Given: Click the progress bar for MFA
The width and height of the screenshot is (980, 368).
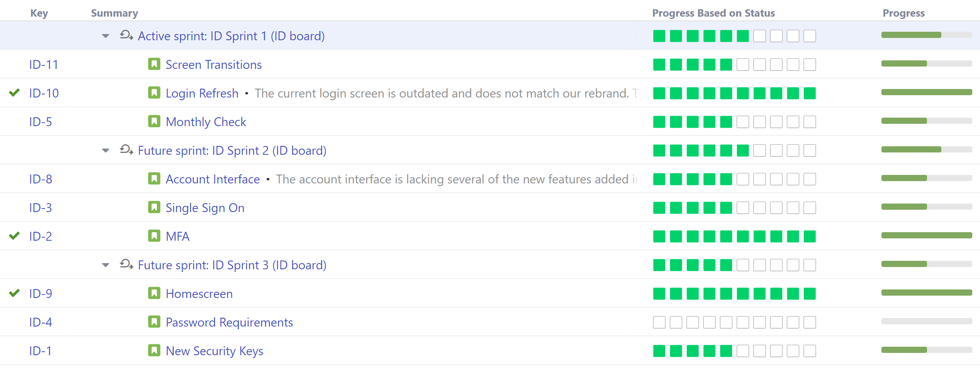Looking at the screenshot, I should pyautogui.click(x=926, y=235).
